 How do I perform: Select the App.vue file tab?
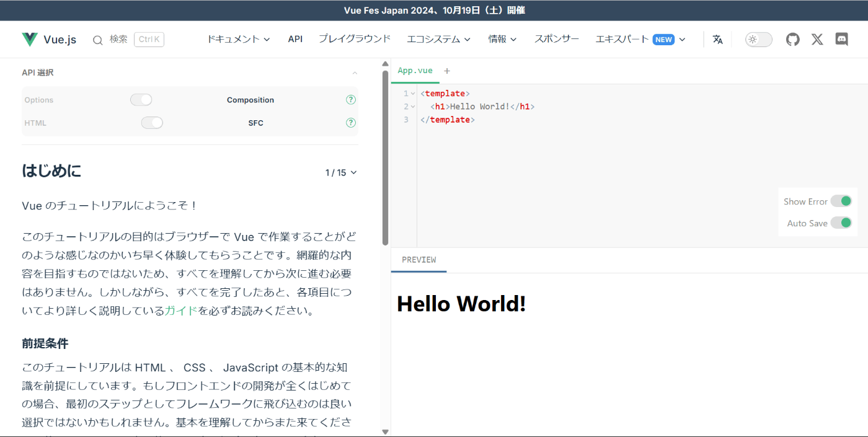coord(415,71)
